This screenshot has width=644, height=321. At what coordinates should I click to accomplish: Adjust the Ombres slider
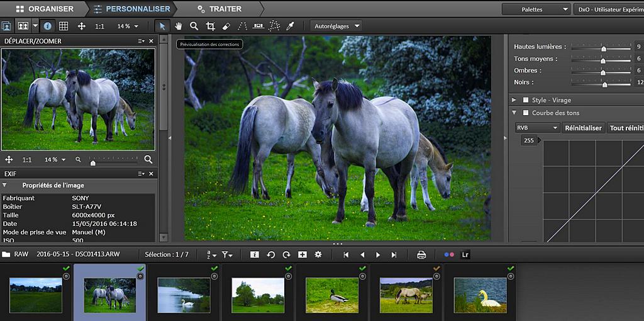tap(601, 72)
